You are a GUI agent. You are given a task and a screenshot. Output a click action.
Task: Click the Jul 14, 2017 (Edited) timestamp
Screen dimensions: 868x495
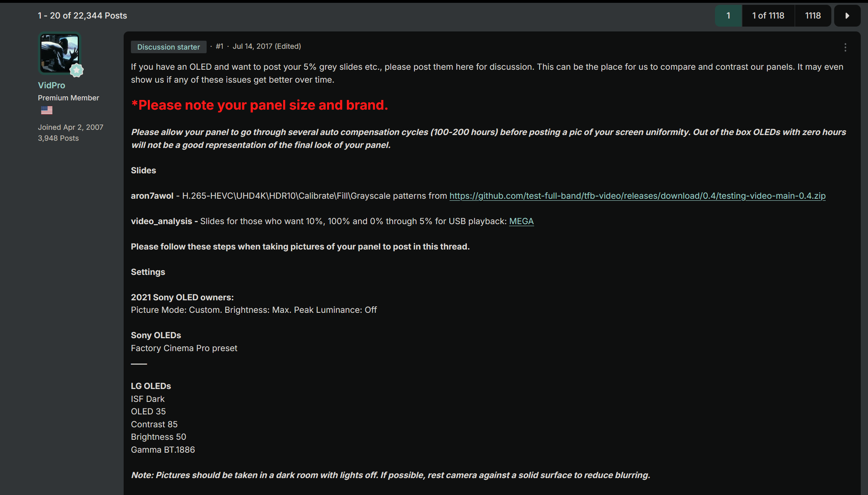pyautogui.click(x=267, y=46)
